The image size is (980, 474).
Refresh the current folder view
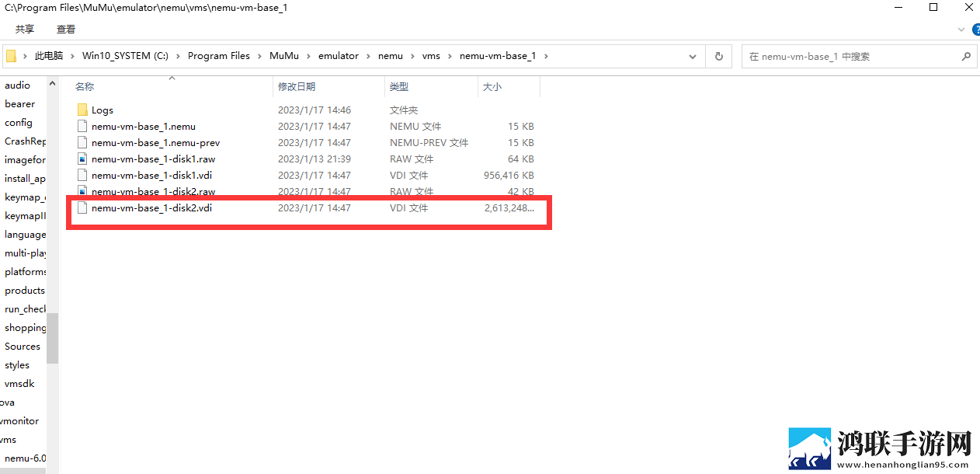[x=719, y=57]
